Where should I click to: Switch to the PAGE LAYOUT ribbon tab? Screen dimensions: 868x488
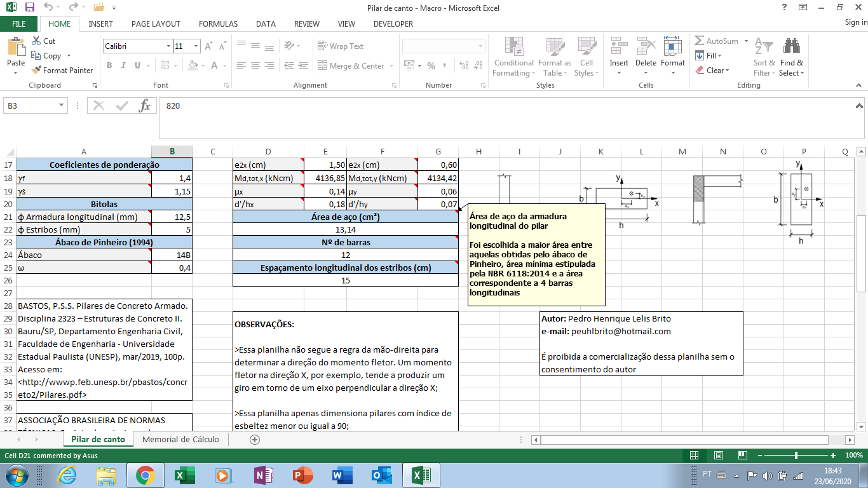(x=156, y=24)
